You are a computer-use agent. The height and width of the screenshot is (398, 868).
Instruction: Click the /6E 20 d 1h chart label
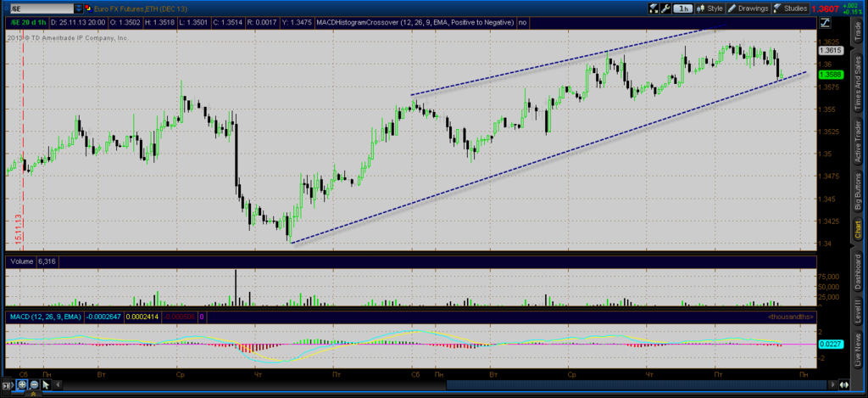pyautogui.click(x=30, y=22)
